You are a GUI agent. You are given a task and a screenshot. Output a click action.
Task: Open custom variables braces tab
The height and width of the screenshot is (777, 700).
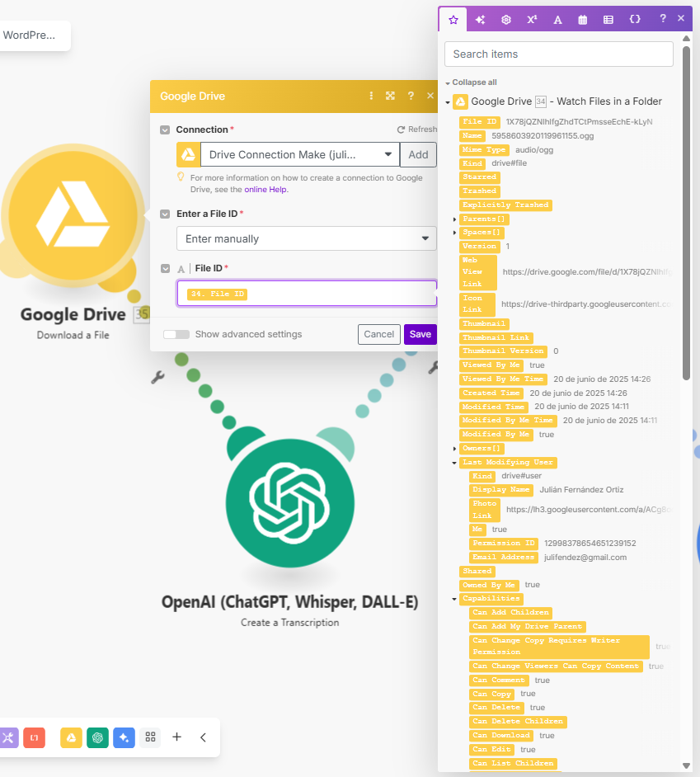(635, 19)
